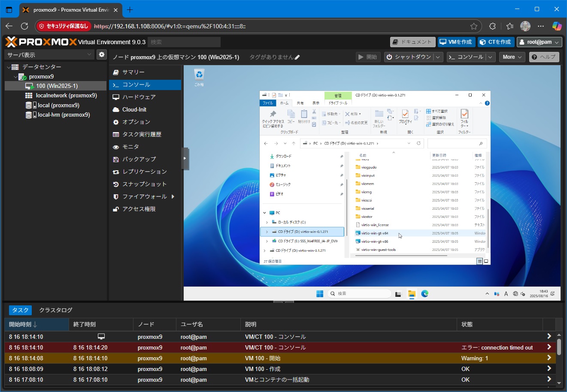
Task: Open the Share (共有) ribbon tab in Explorer
Action: 300,103
